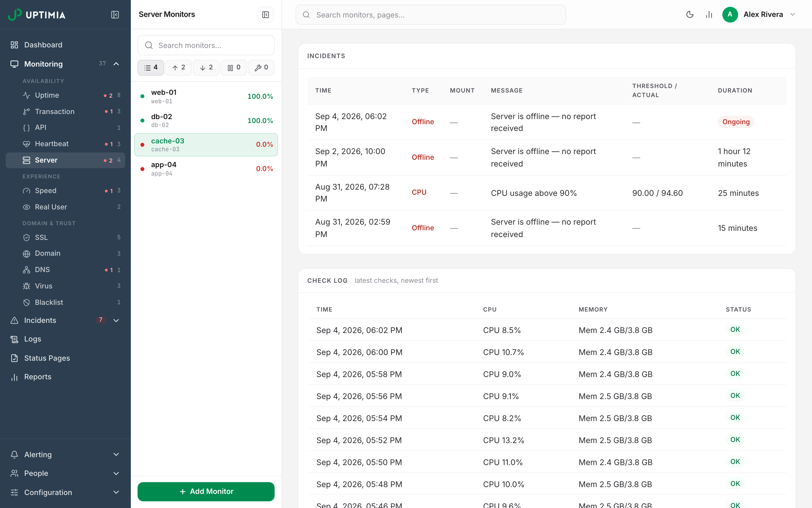812x508 pixels.
Task: Open Logs in the sidebar
Action: pyautogui.click(x=65, y=339)
